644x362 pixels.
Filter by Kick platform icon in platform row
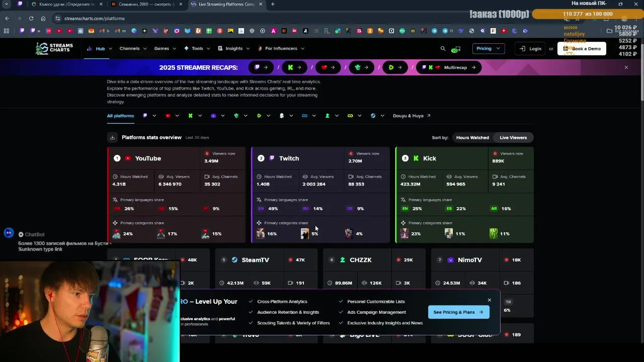(191, 116)
